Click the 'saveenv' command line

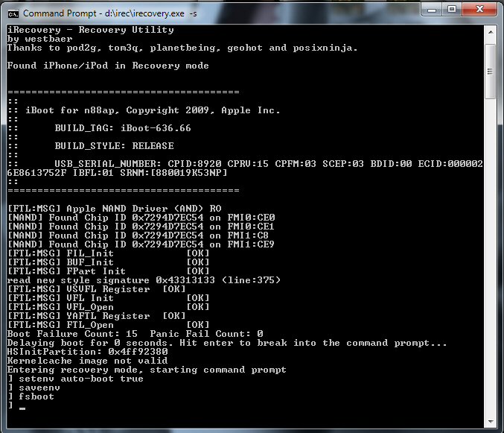pyautogui.click(x=34, y=388)
